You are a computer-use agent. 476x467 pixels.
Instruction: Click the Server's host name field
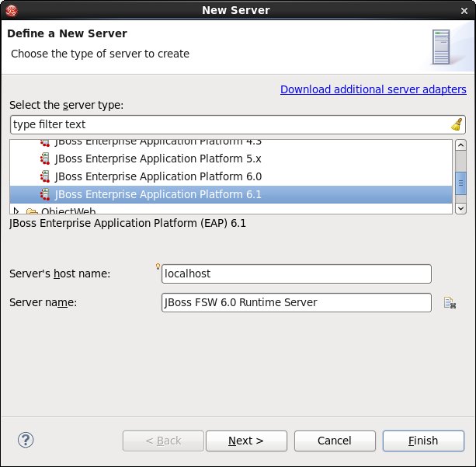coord(297,274)
